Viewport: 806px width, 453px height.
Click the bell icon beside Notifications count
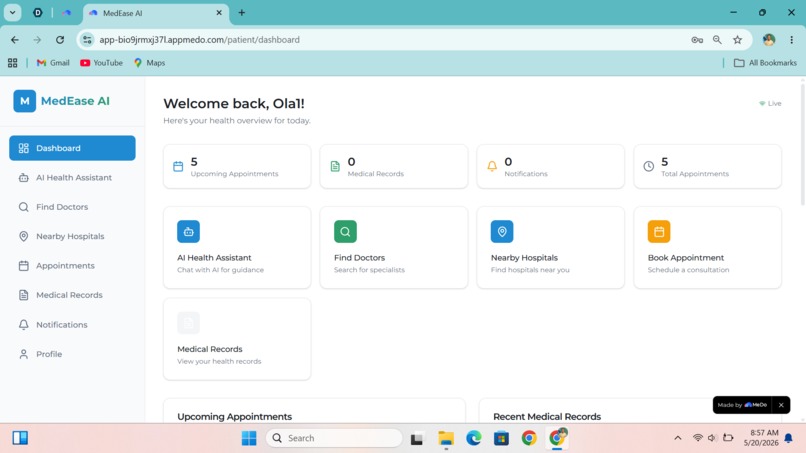click(x=492, y=166)
